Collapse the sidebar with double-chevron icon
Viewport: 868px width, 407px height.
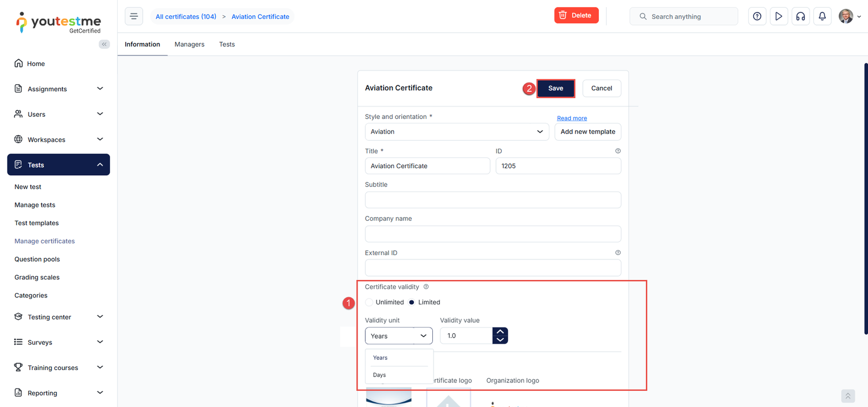[104, 44]
